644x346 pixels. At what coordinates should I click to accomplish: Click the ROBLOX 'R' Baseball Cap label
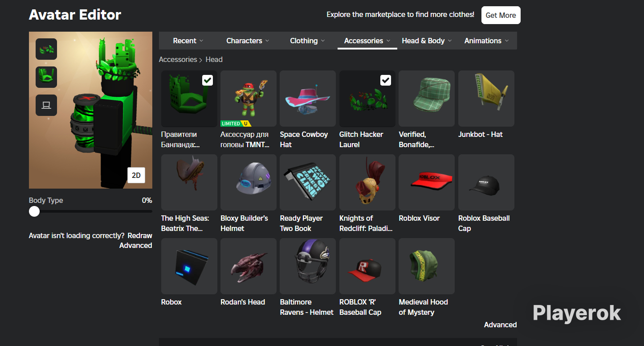point(360,307)
